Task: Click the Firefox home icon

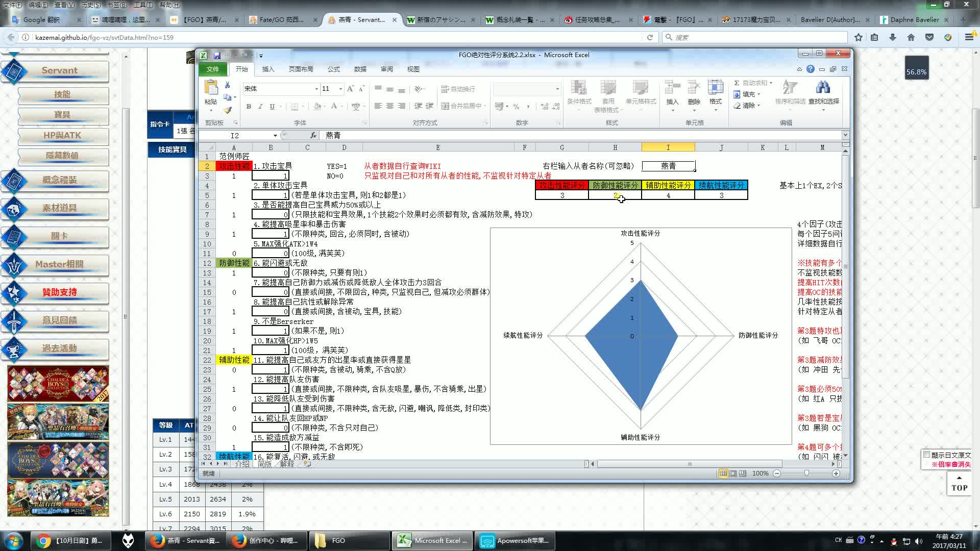Action: (911, 37)
